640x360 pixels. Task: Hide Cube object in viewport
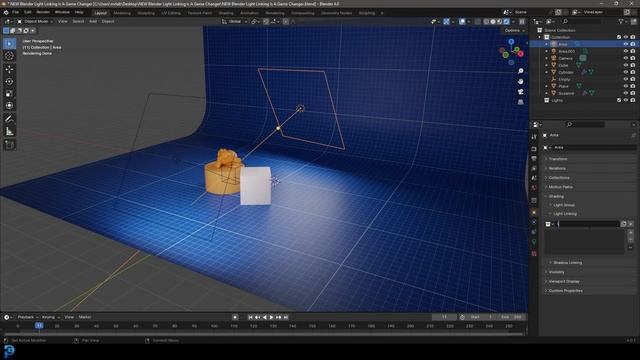click(x=626, y=65)
